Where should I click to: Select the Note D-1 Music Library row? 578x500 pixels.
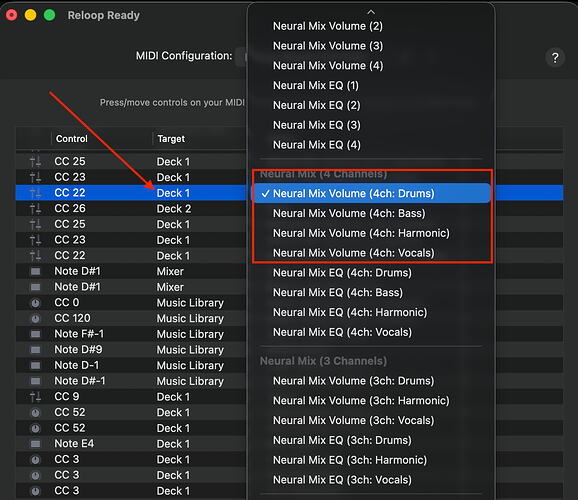click(x=131, y=365)
